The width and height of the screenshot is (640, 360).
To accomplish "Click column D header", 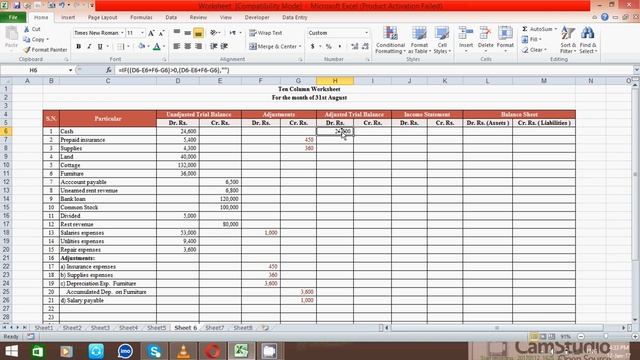I will pos(178,81).
